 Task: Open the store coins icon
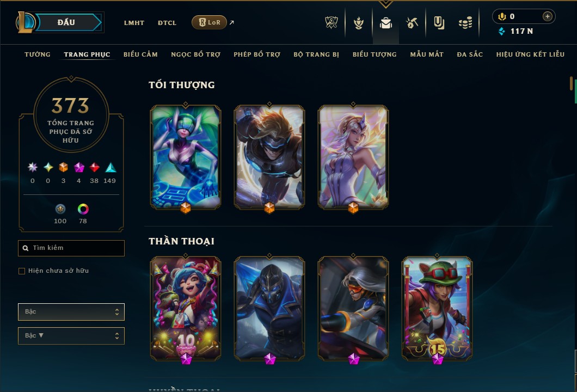pos(465,23)
